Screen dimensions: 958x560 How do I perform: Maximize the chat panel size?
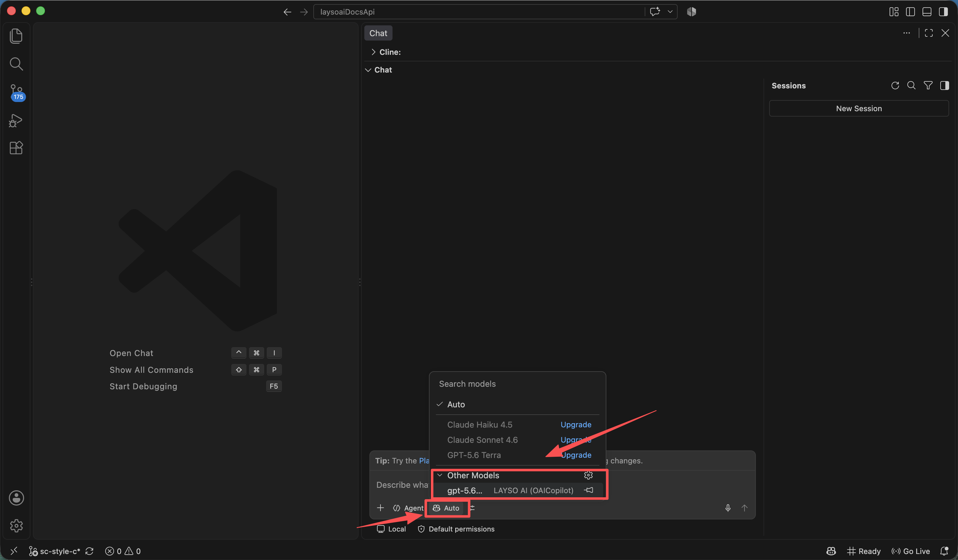[929, 33]
